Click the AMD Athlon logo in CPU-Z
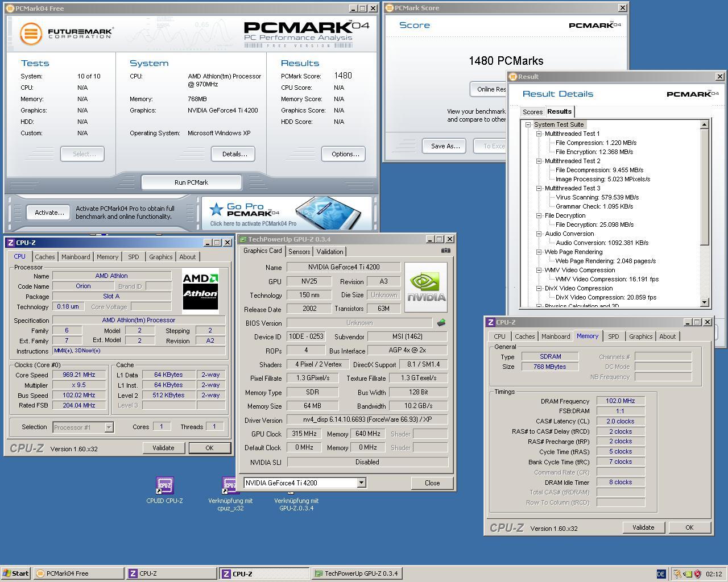This screenshot has width=728, height=582. [x=200, y=292]
